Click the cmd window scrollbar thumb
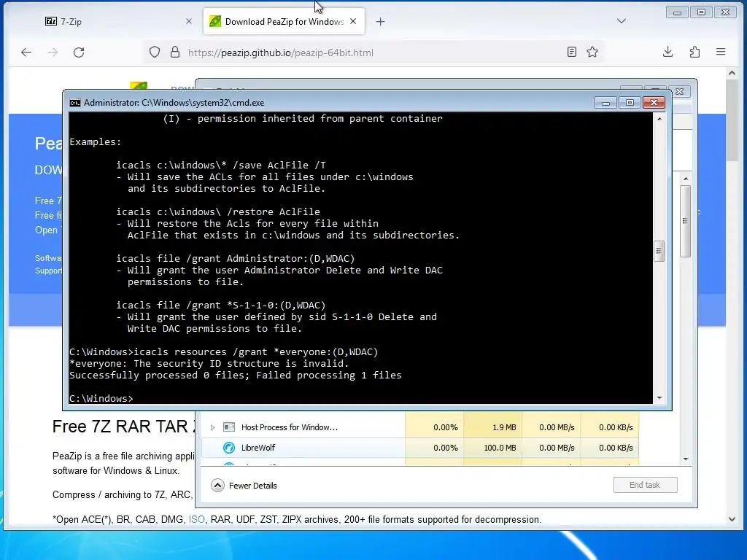 pyautogui.click(x=659, y=251)
